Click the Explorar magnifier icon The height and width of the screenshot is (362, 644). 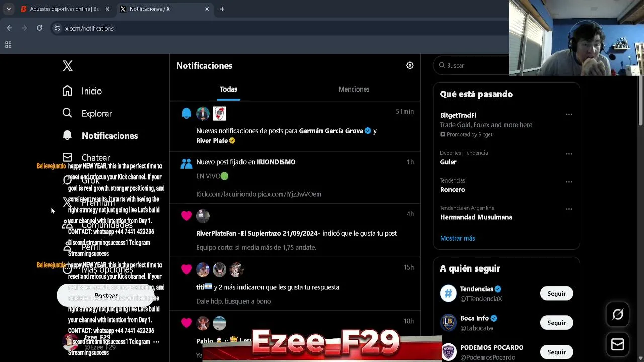coord(67,113)
